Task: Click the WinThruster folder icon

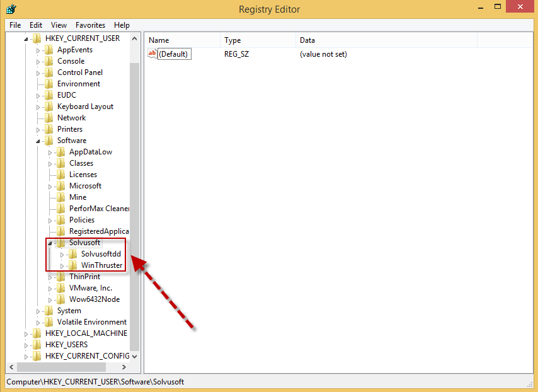Action: pos(72,265)
